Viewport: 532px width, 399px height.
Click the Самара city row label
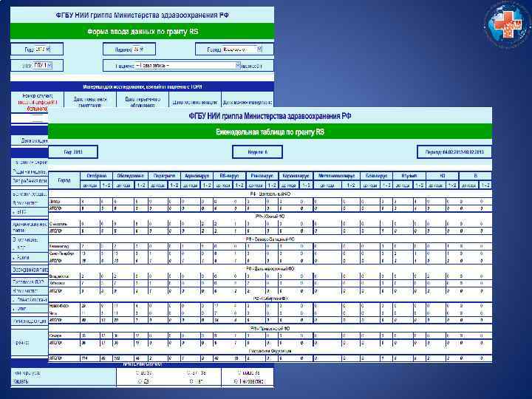point(55,335)
